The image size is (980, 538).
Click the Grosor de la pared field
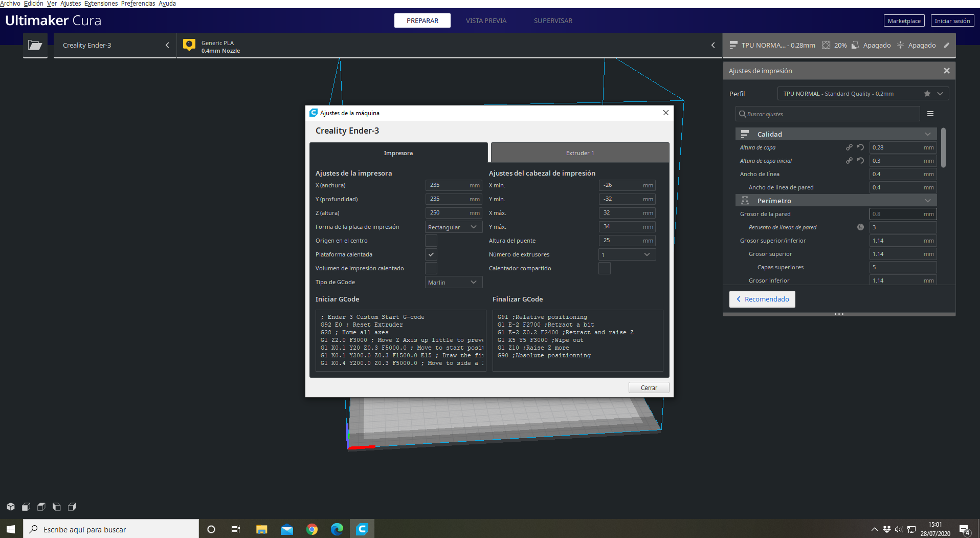903,214
